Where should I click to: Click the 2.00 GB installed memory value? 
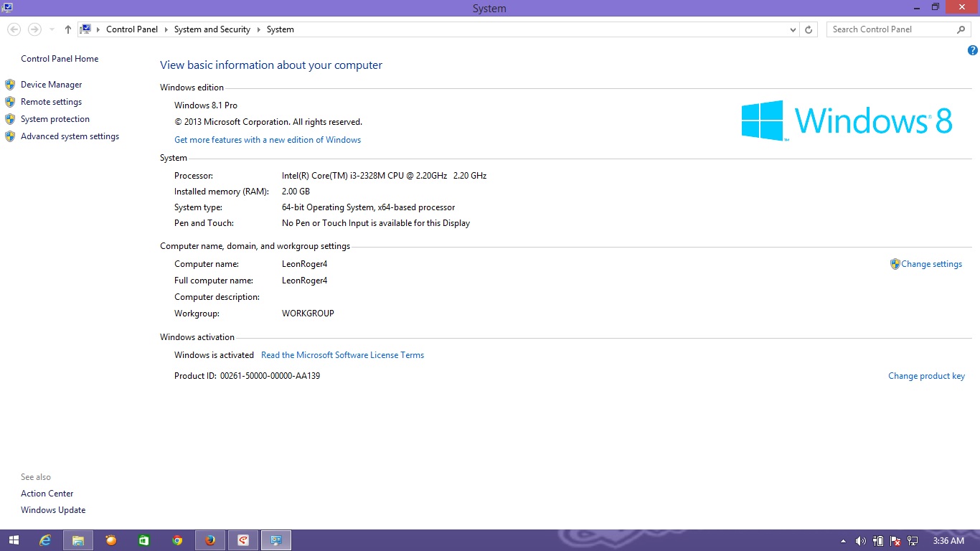pyautogui.click(x=296, y=192)
